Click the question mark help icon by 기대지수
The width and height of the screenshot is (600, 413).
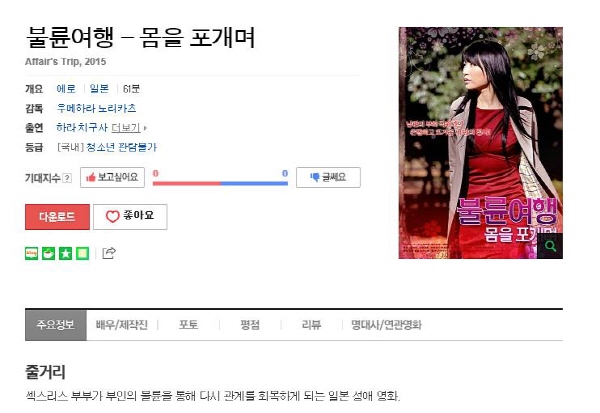(67, 178)
